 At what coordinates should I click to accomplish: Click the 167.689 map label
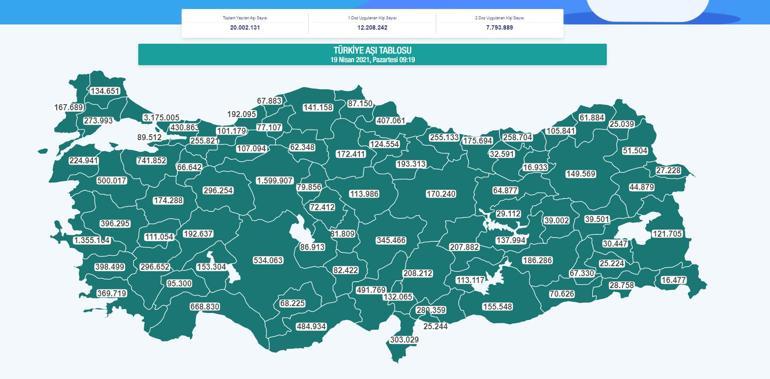click(x=69, y=107)
